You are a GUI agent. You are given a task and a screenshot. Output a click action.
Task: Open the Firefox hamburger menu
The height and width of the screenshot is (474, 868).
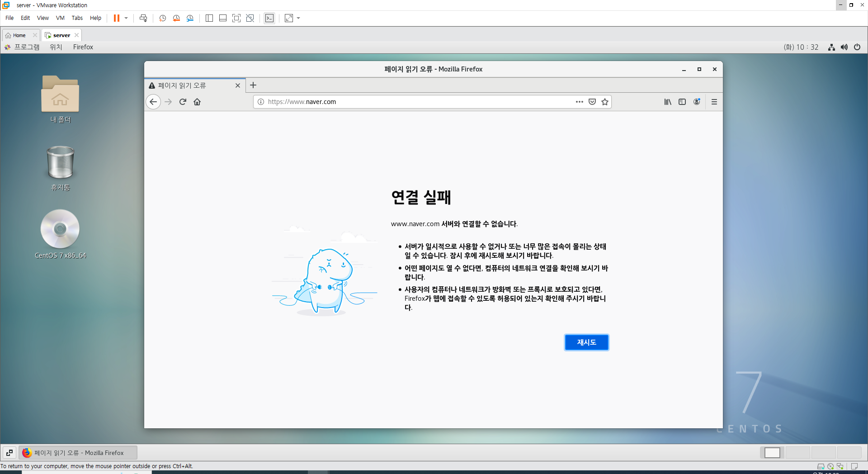click(714, 102)
